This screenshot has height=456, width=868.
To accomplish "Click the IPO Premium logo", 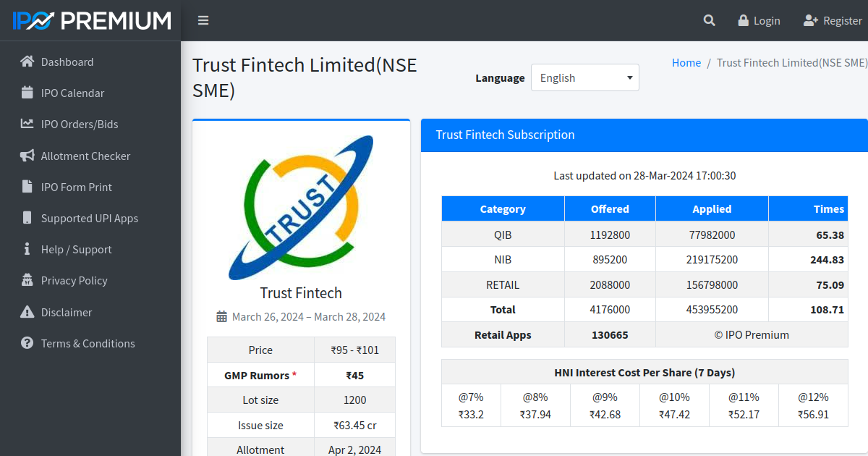I will 87,20.
